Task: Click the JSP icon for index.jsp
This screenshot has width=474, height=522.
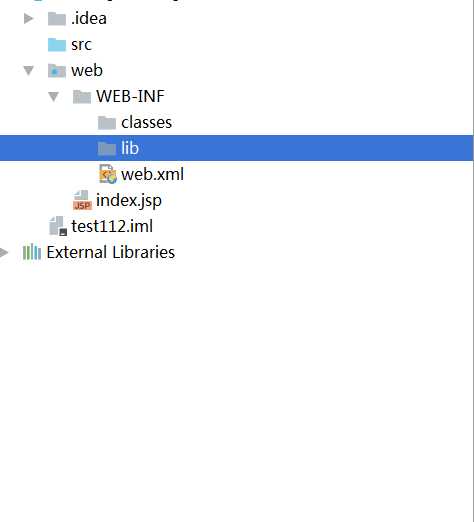Action: point(82,200)
